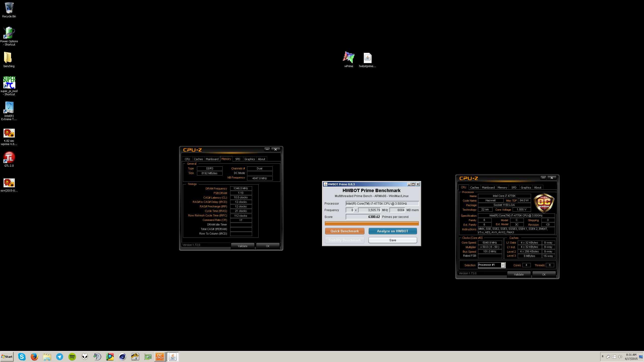Open the volume speaker tray icon

(620, 357)
